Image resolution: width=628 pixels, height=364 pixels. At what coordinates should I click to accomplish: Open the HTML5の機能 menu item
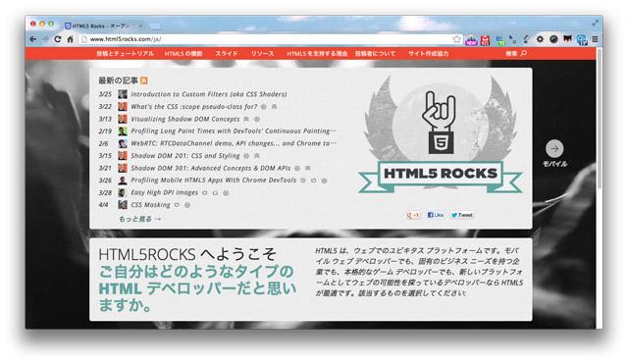[183, 53]
